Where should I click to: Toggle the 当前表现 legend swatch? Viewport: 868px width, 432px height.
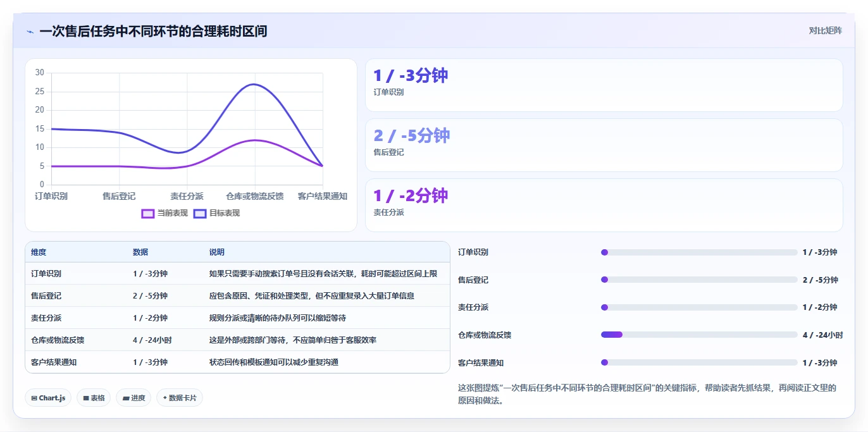[x=148, y=213]
